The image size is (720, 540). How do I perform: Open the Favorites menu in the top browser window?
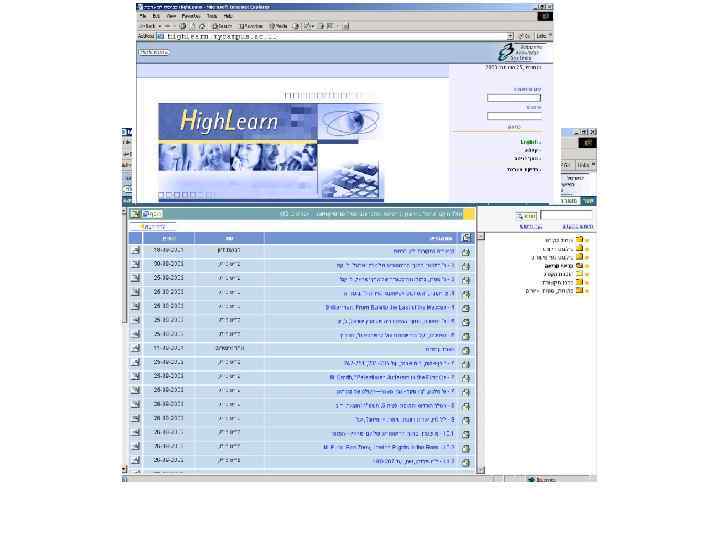click(191, 16)
